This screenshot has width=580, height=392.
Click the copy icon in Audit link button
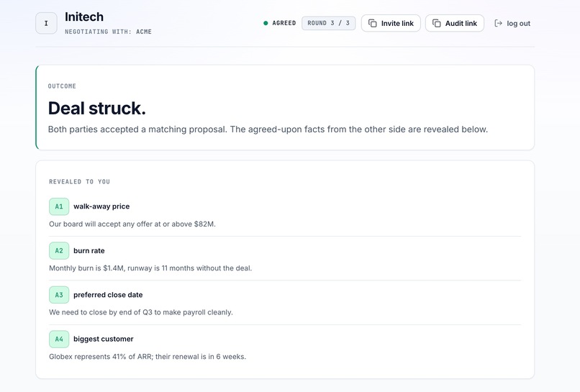click(x=437, y=23)
